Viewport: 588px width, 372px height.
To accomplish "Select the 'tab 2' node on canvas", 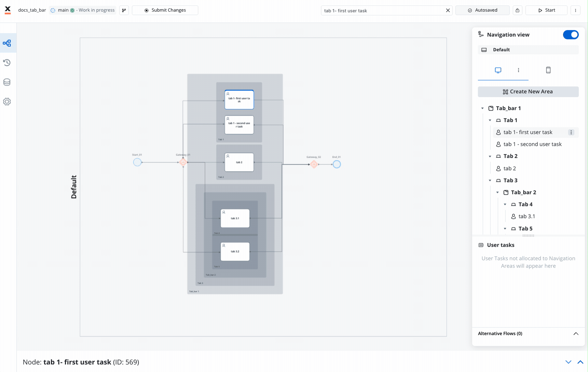I will click(x=239, y=162).
